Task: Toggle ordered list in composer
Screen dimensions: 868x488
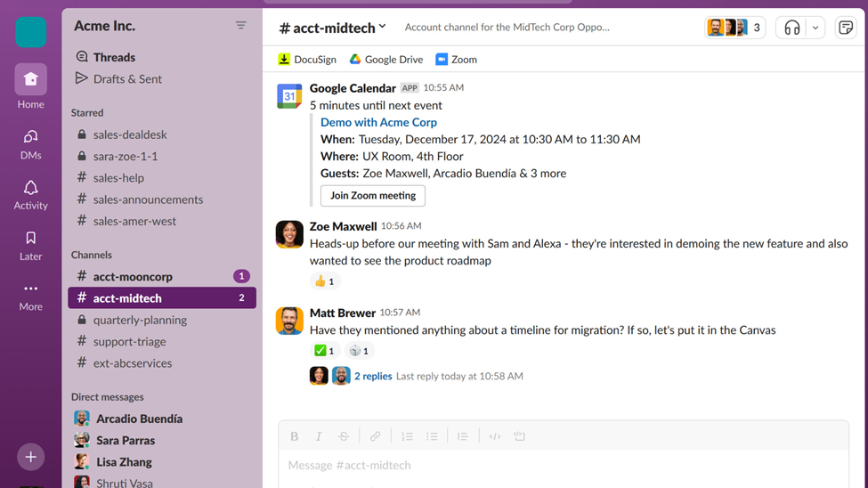Action: [407, 436]
